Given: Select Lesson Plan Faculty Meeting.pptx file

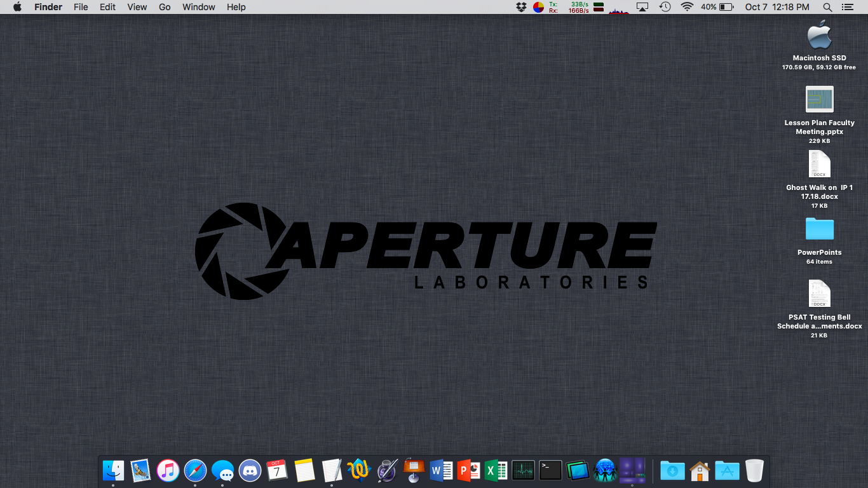Looking at the screenshot, I should tap(819, 99).
